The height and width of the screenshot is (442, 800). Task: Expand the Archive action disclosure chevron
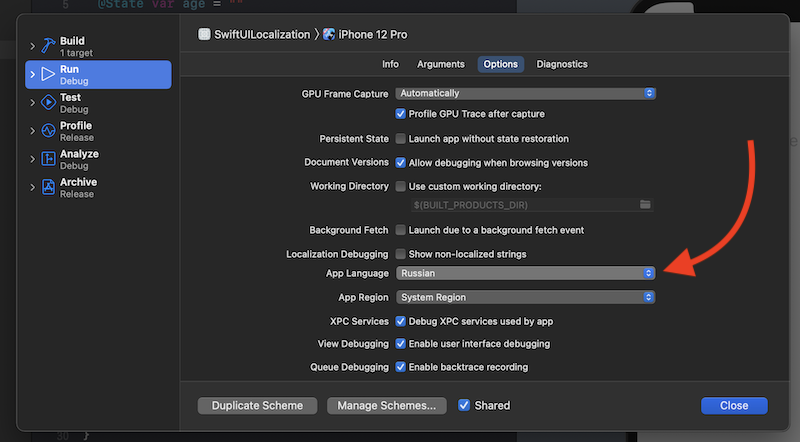33,187
